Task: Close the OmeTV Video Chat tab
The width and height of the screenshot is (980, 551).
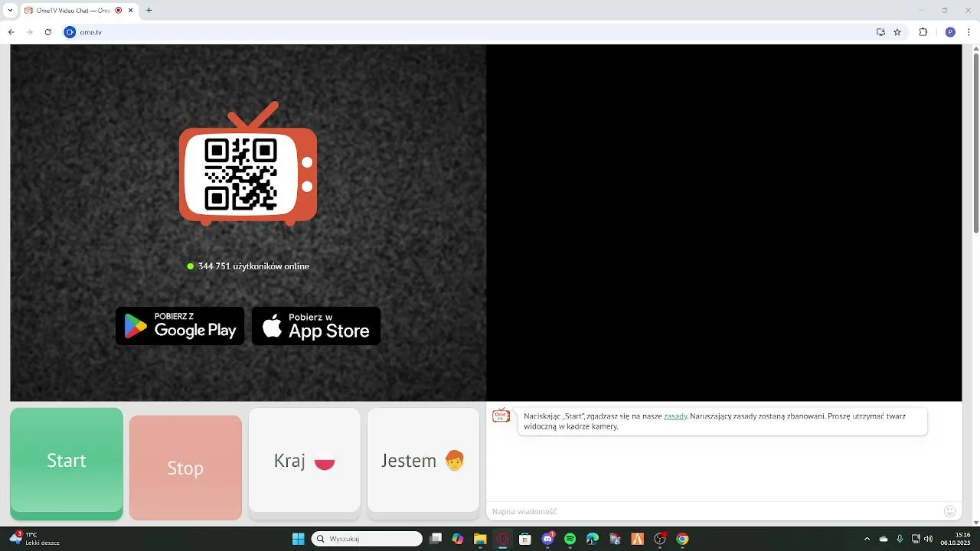Action: [x=131, y=11]
